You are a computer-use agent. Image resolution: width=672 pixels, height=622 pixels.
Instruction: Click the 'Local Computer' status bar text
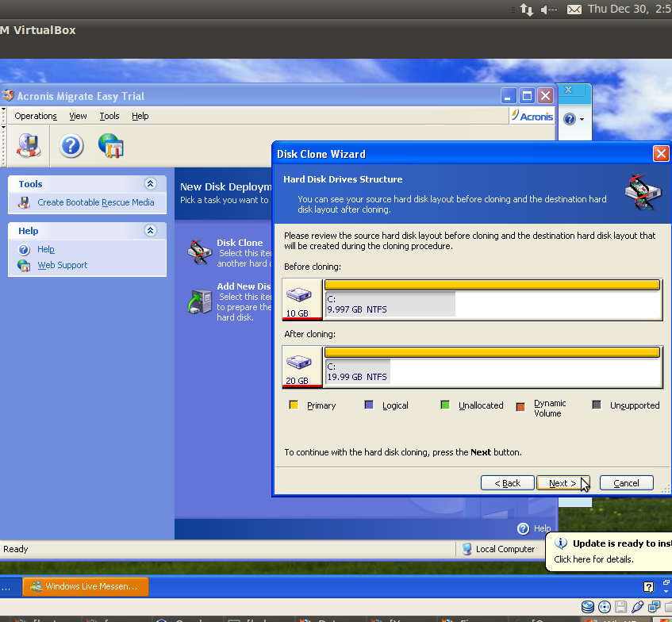(x=505, y=549)
